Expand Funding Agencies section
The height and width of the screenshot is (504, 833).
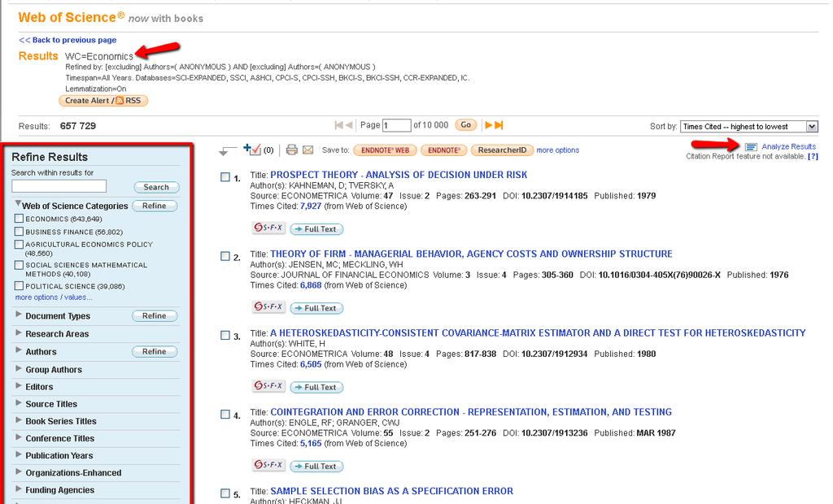tap(19, 489)
